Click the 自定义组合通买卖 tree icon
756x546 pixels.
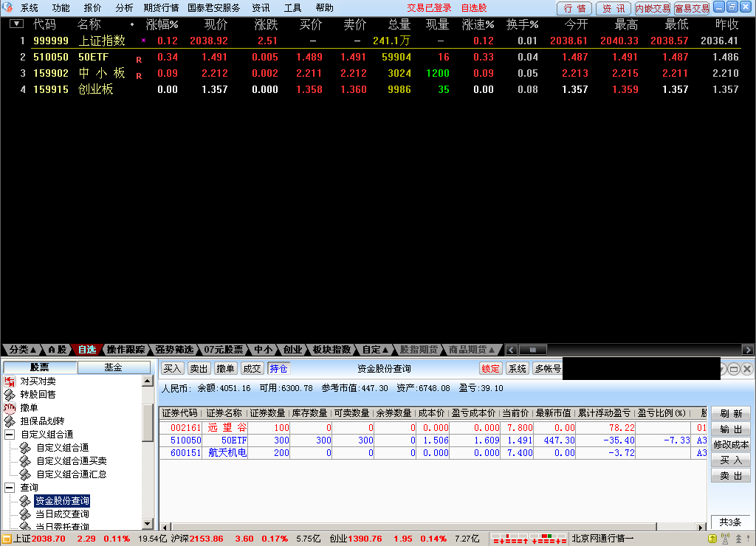tap(26, 461)
